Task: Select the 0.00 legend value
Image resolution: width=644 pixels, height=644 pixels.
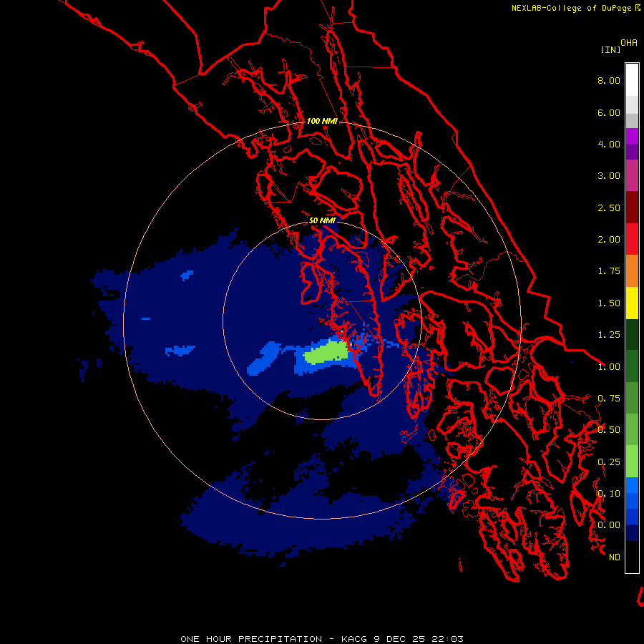Action: click(609, 525)
